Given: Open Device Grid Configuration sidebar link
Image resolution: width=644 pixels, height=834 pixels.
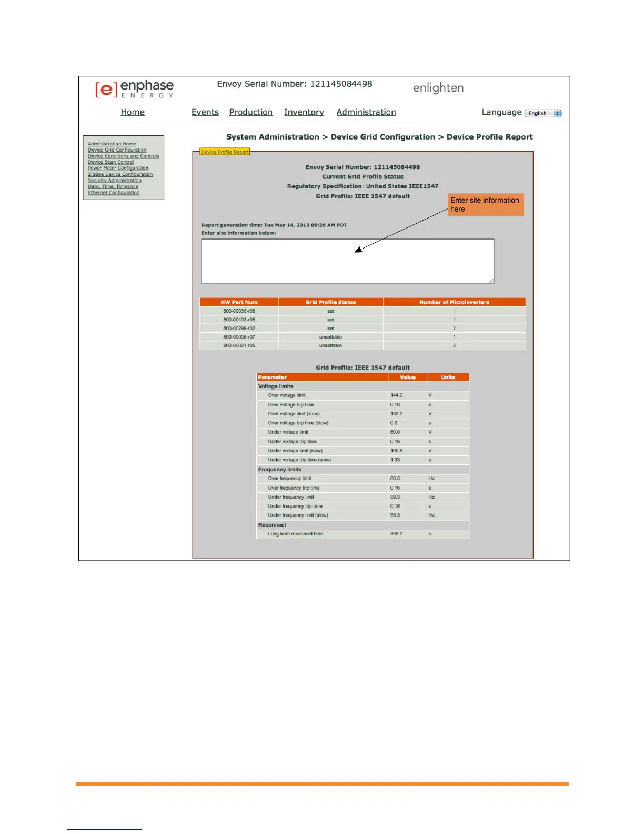Looking at the screenshot, I should (x=117, y=150).
